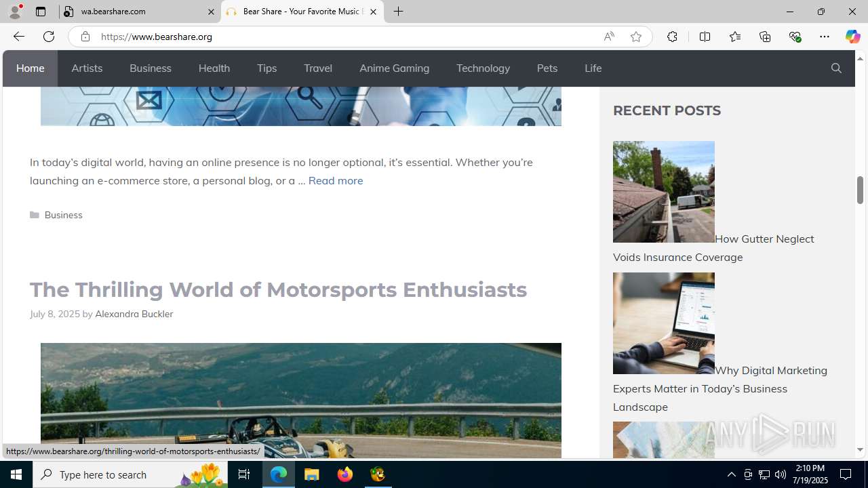868x488 pixels.
Task: Open Task View on taskbar
Action: tap(244, 474)
